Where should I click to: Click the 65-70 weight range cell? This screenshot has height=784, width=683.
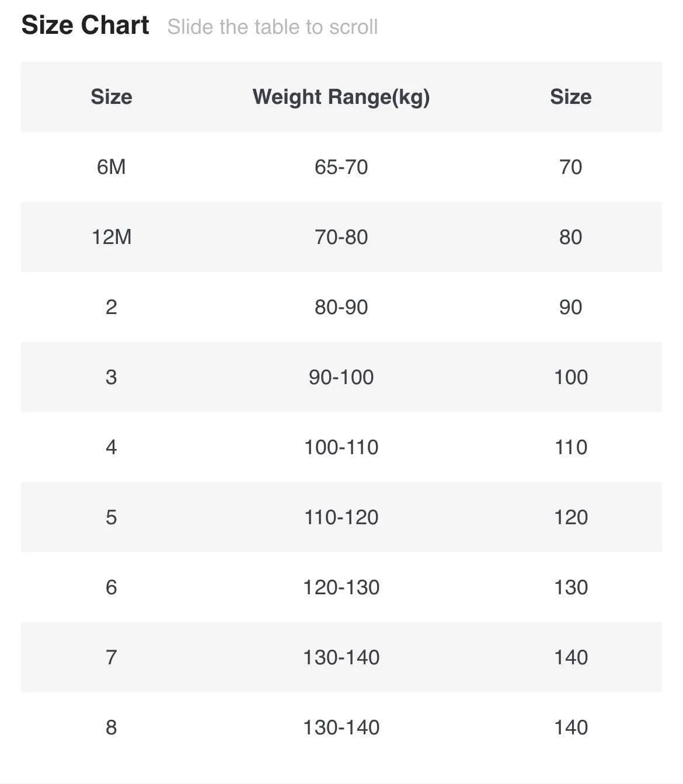(341, 167)
